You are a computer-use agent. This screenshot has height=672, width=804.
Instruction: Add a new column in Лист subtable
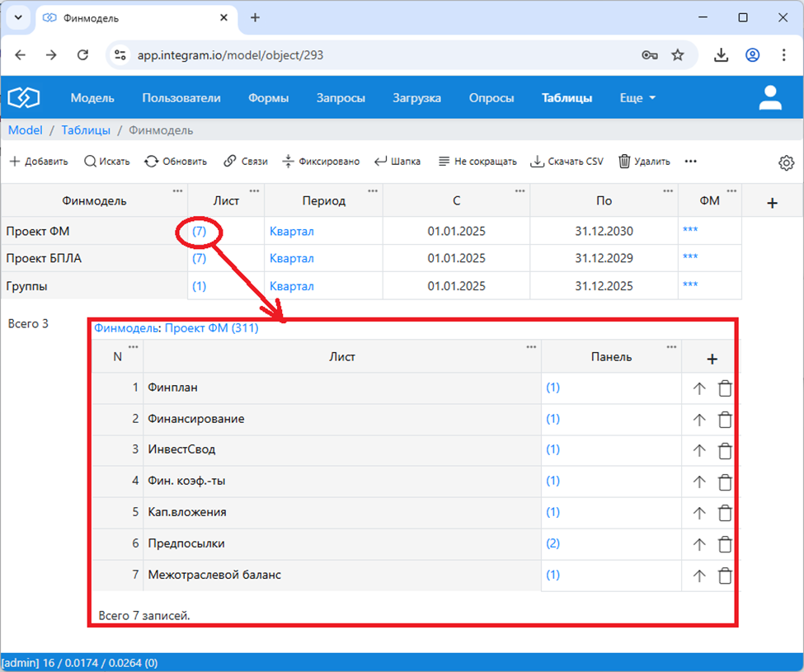712,359
